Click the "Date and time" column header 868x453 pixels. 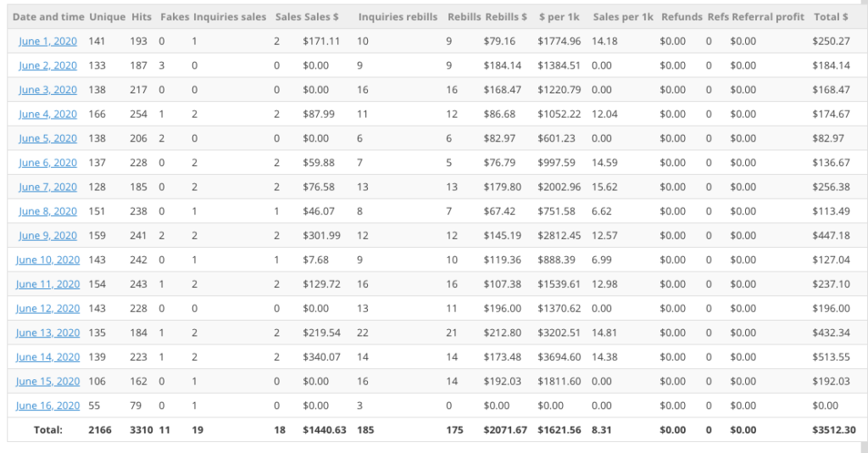[x=48, y=17]
